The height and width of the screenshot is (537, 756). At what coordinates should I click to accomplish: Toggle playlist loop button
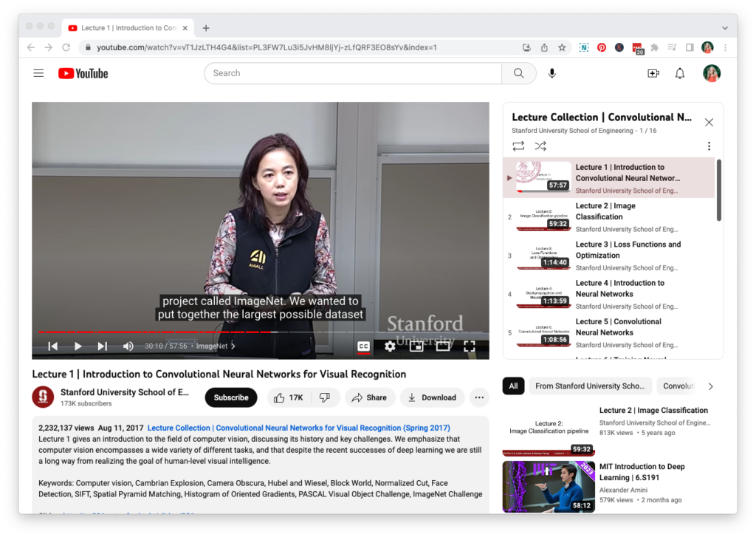(518, 146)
